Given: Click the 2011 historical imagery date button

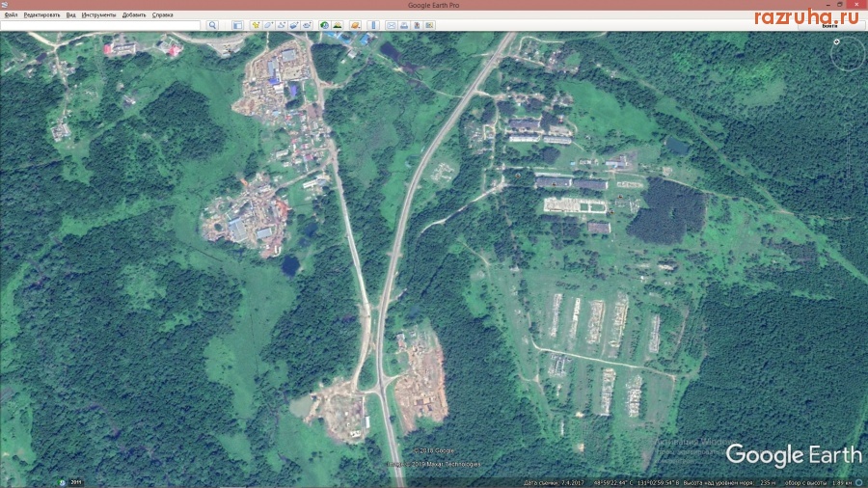Looking at the screenshot, I should tap(75, 482).
